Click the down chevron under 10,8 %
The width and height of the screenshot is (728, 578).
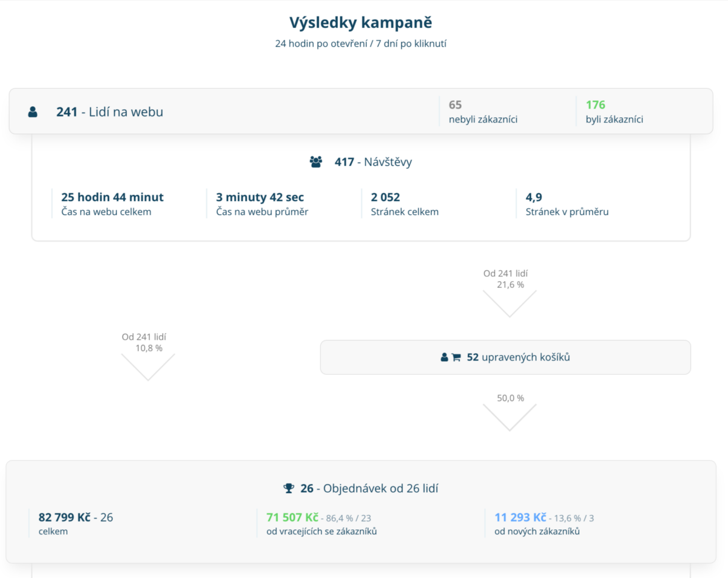[x=148, y=367]
